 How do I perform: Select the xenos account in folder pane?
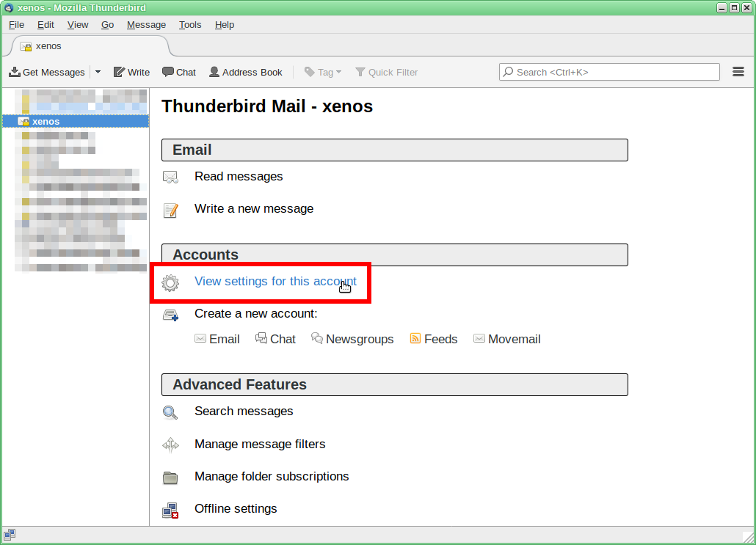(76, 122)
